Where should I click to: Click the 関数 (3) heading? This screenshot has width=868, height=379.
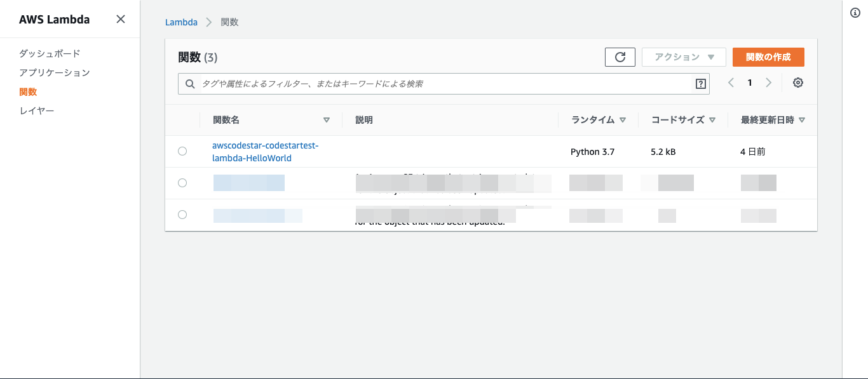pos(198,57)
